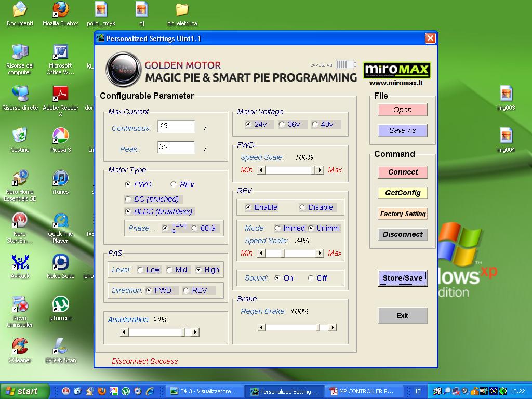This screenshot has height=399, width=532.
Task: Open the bici elettrica folder
Action: pos(182,14)
